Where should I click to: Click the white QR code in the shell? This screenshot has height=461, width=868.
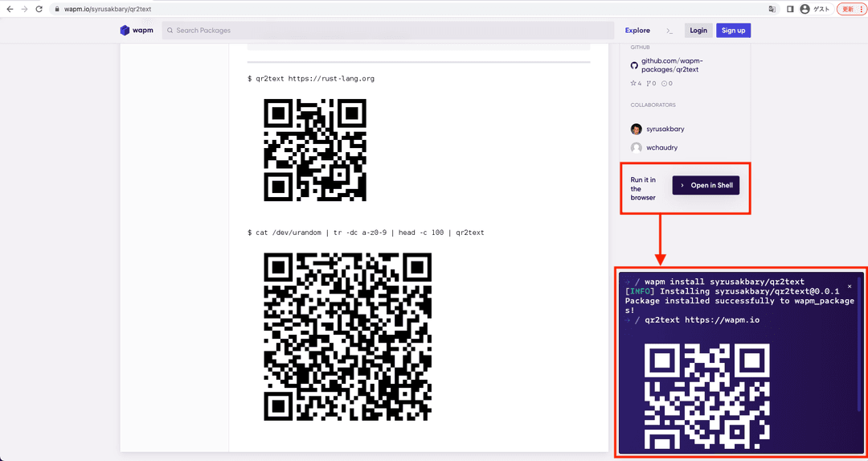coord(707,396)
